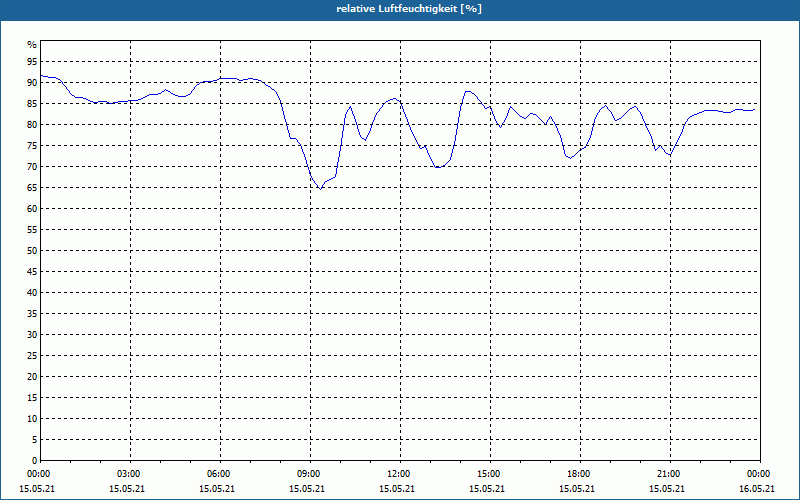Pick the "15:00" time axis label
The image size is (800, 500).
pos(490,474)
